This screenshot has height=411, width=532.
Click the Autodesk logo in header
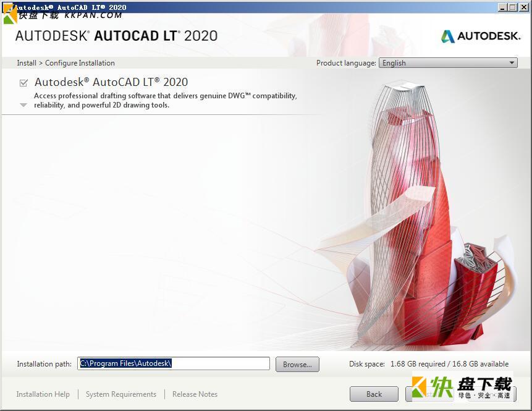pos(481,36)
